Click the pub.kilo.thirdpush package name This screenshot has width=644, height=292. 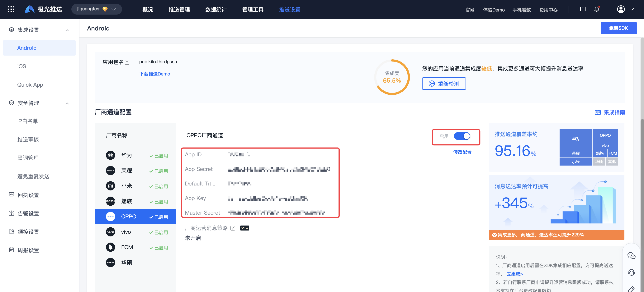(x=158, y=62)
